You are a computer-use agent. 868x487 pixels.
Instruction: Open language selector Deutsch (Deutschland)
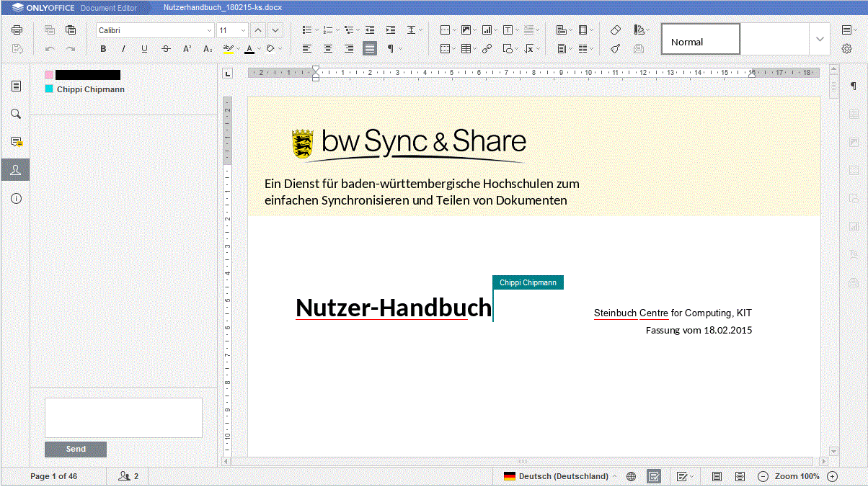[x=560, y=476]
